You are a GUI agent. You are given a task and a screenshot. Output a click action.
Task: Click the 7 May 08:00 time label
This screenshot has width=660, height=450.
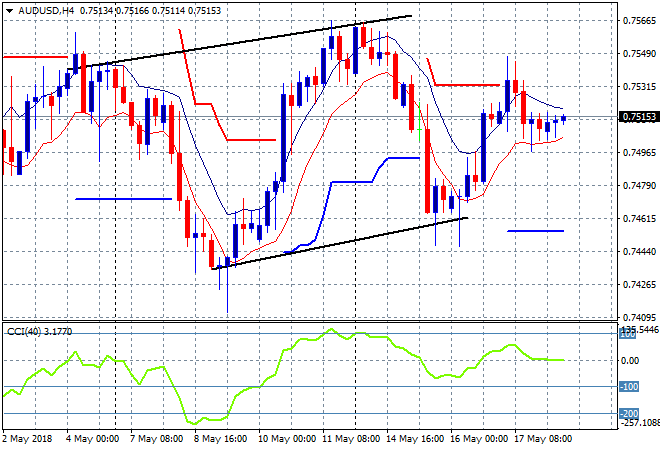[x=156, y=439]
